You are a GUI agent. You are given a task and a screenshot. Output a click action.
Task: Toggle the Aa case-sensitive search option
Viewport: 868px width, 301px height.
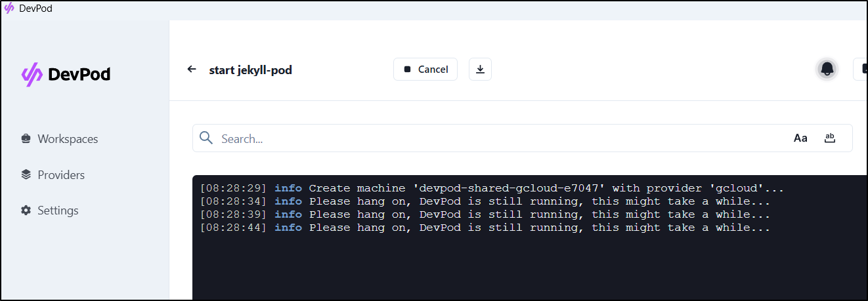800,138
